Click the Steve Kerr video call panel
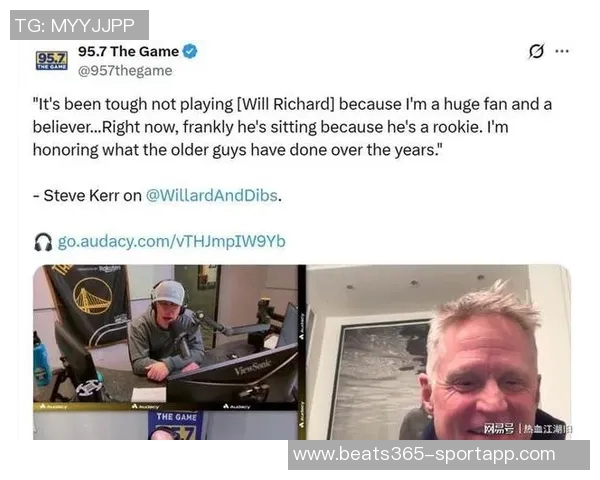 pyautogui.click(x=439, y=352)
